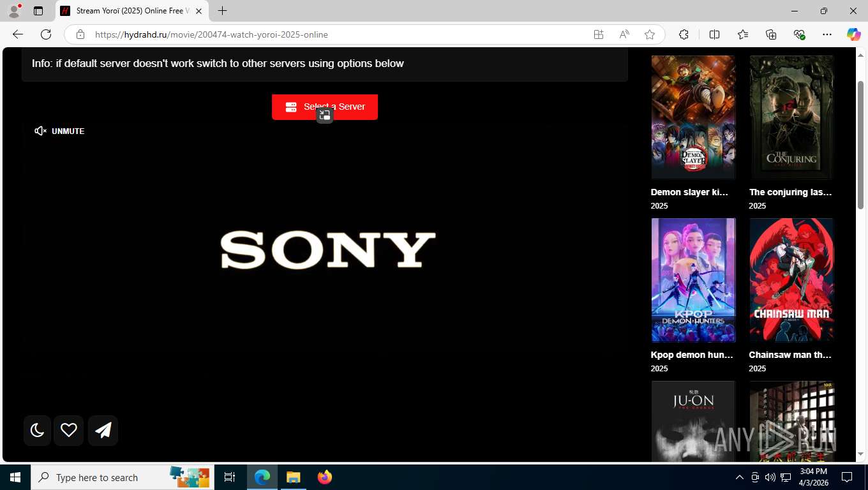Open a new browser tab
The width and height of the screenshot is (868, 490).
pos(222,11)
